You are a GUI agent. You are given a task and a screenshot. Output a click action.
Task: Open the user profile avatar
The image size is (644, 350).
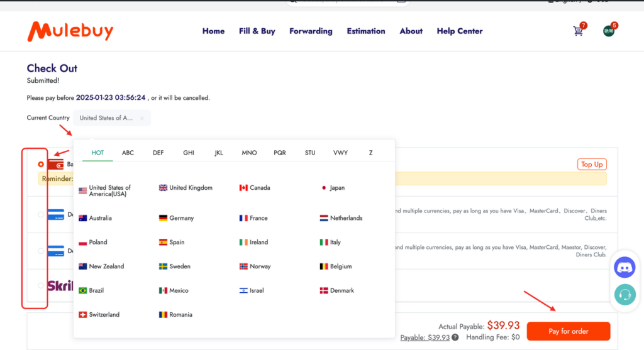(x=609, y=31)
